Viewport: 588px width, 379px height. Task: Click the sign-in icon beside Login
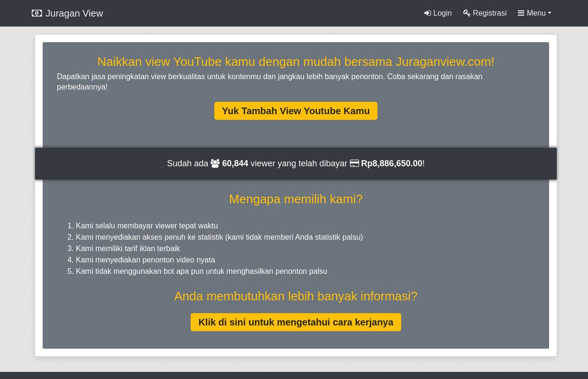427,13
